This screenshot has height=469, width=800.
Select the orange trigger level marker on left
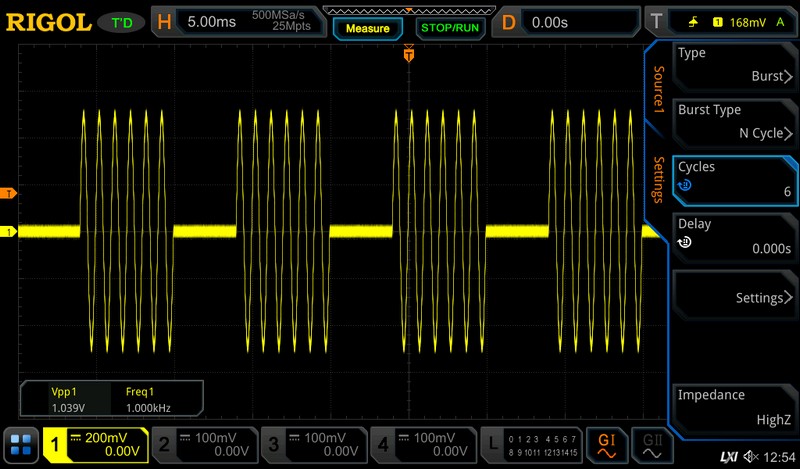(x=9, y=192)
